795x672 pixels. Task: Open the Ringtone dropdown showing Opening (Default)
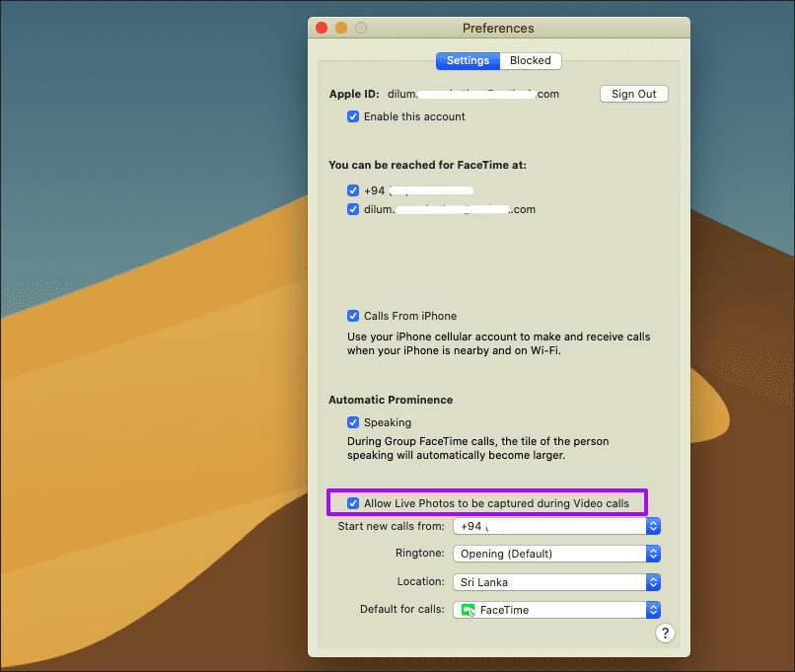pyautogui.click(x=556, y=554)
